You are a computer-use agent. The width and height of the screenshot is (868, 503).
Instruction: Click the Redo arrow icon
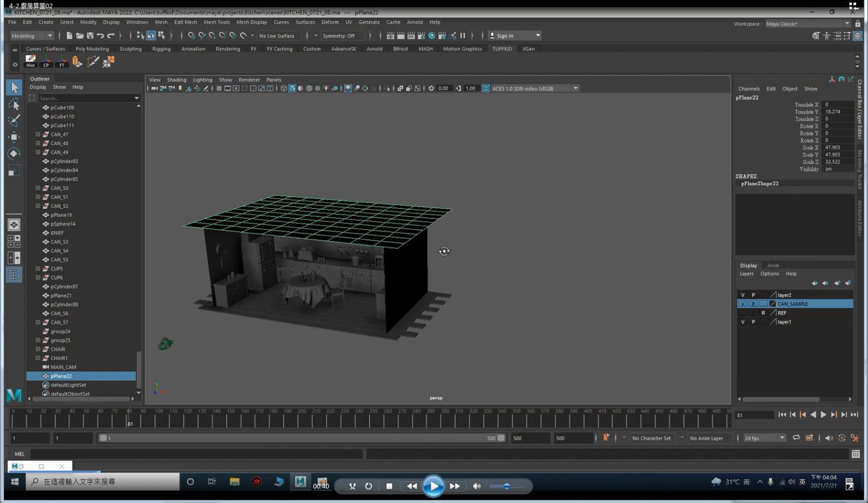[111, 36]
